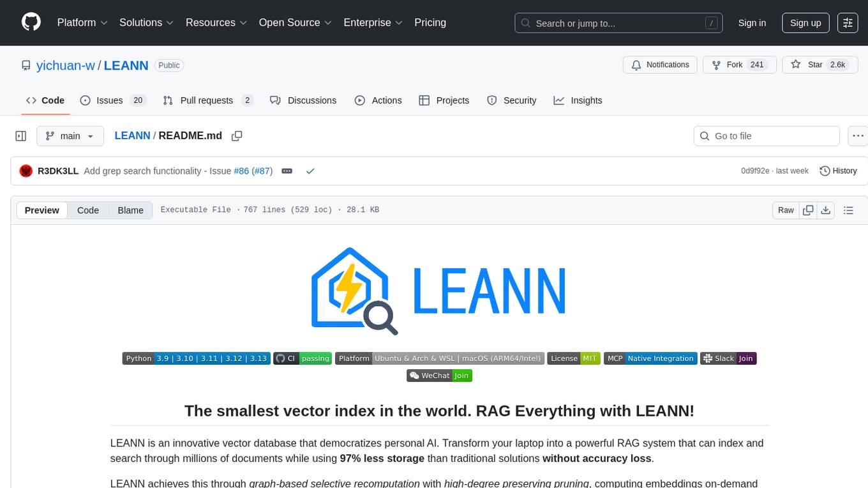The width and height of the screenshot is (868, 488).
Task: Open R3DK3LL user avatar
Action: point(26,171)
